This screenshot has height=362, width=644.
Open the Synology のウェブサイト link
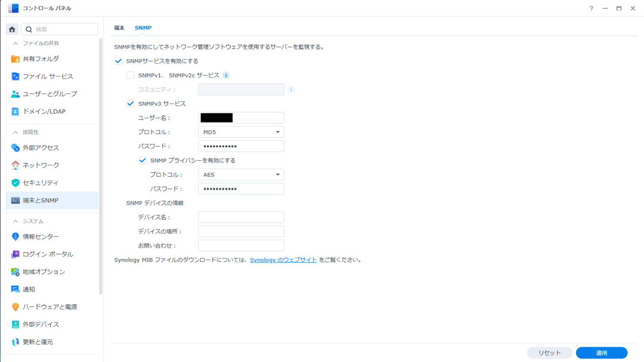click(283, 260)
